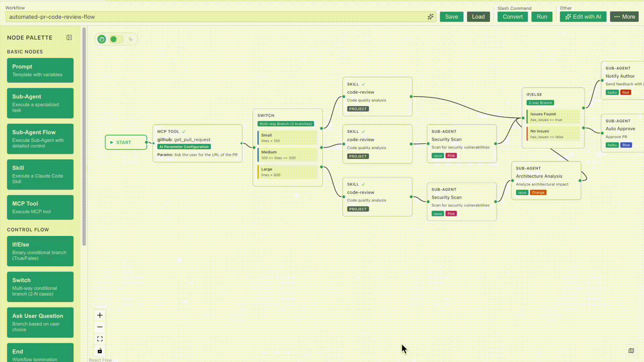Toggle the switch in the canvas control pill
Viewport: 644px width, 362px height.
click(116, 39)
